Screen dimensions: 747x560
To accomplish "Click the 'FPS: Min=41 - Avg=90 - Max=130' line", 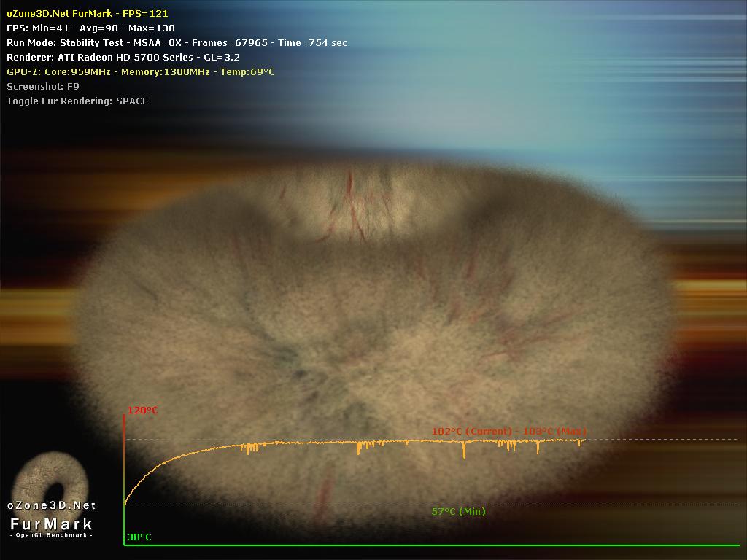I will (90, 28).
